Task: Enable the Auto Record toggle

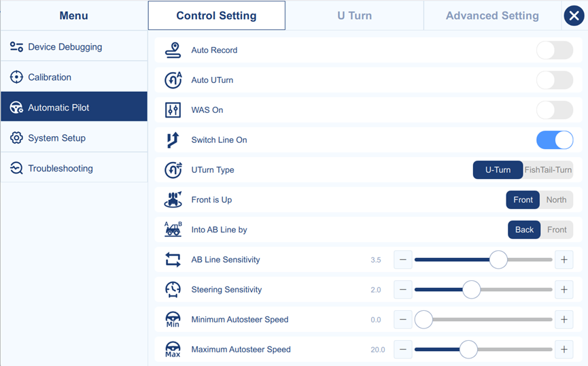Action: pos(555,50)
